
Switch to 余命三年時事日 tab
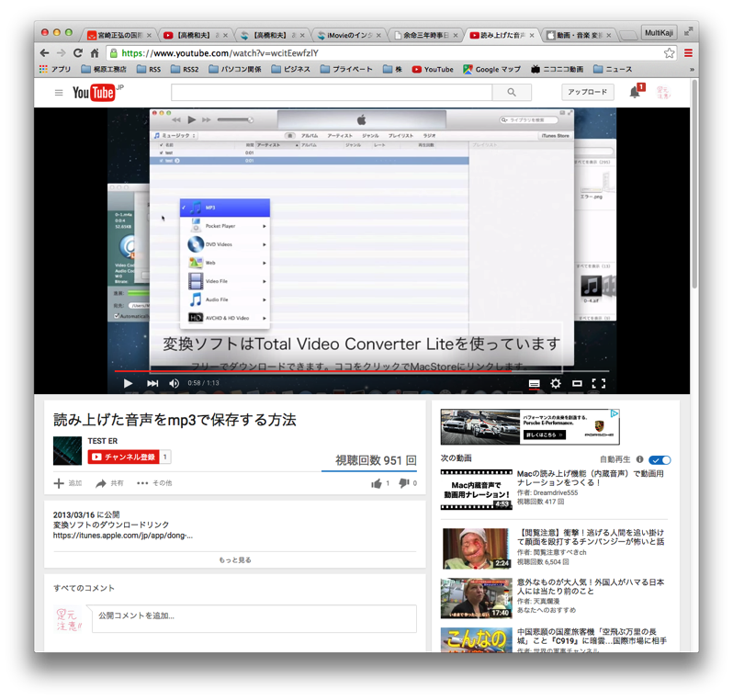coord(425,35)
